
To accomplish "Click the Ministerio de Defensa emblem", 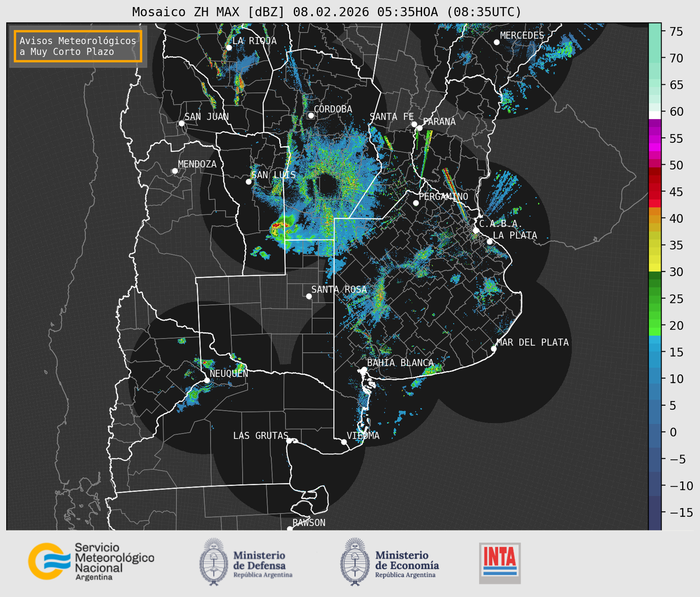I will [214, 562].
